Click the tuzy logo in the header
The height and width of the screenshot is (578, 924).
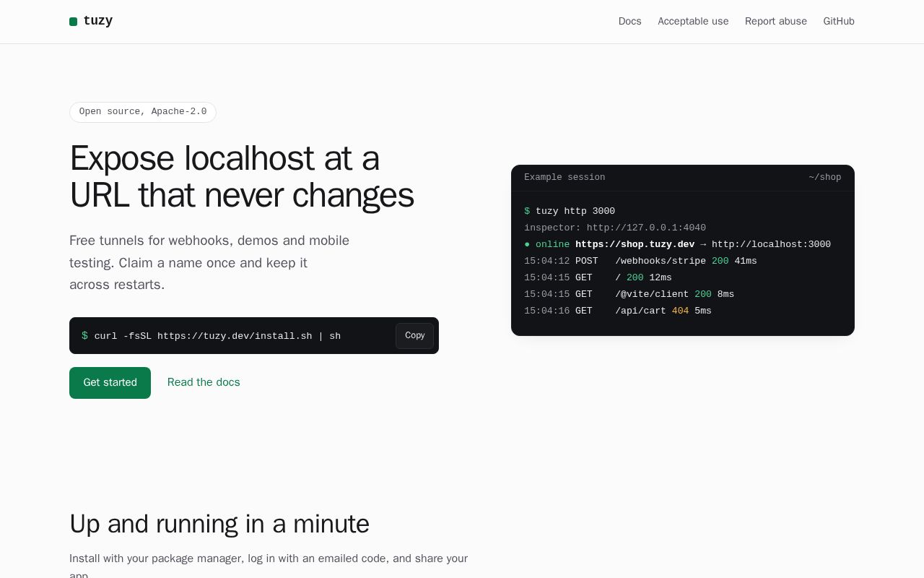[91, 21]
